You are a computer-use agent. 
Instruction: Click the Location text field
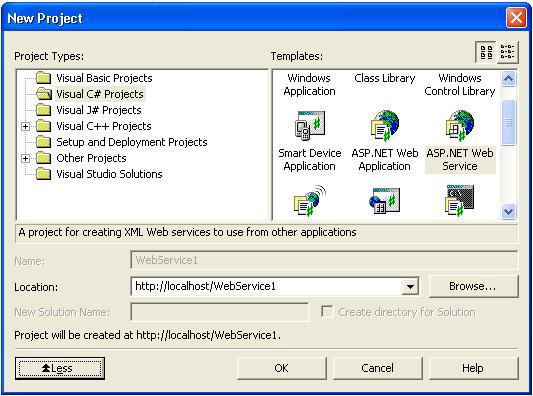pos(266,287)
